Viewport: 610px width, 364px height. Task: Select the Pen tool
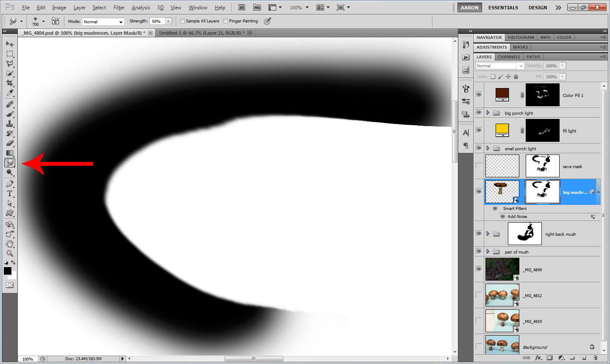pyautogui.click(x=10, y=184)
